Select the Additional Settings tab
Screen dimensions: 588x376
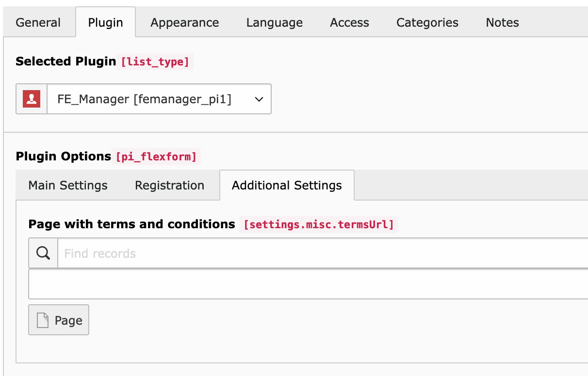pos(287,186)
